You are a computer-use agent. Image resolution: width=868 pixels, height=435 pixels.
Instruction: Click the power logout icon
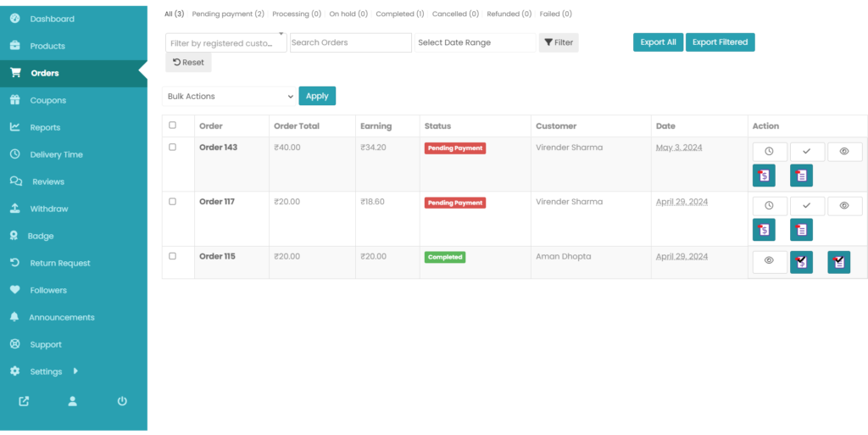122,401
